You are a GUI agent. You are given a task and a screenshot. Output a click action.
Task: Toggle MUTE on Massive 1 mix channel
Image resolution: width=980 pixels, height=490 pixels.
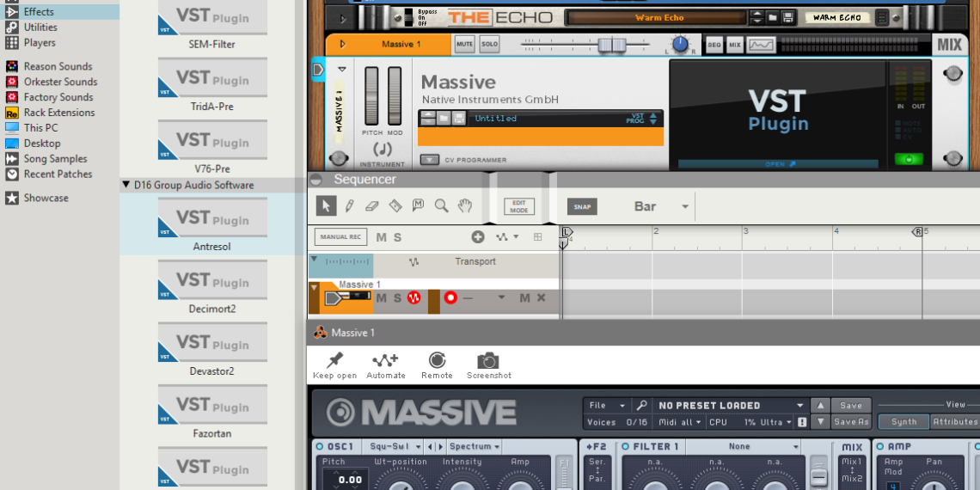coord(464,45)
